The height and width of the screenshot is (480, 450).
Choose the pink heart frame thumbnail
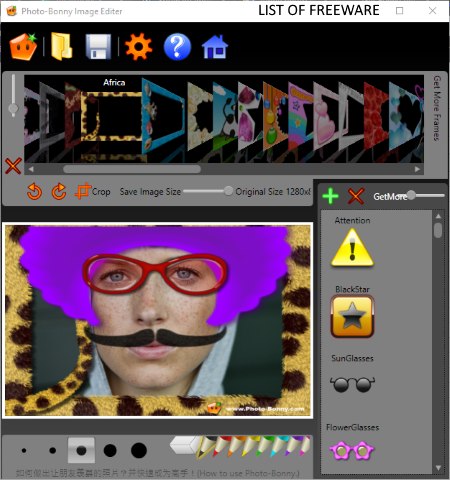coord(326,116)
